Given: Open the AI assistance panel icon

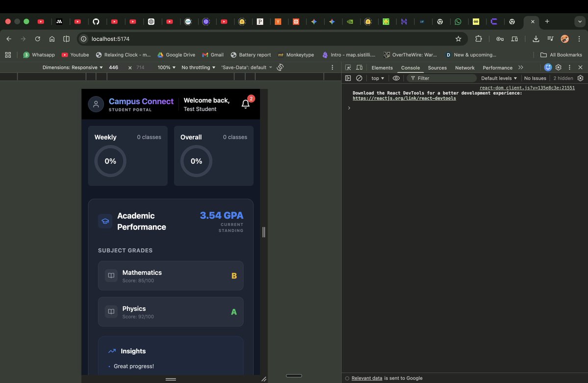Looking at the screenshot, I should [x=548, y=67].
